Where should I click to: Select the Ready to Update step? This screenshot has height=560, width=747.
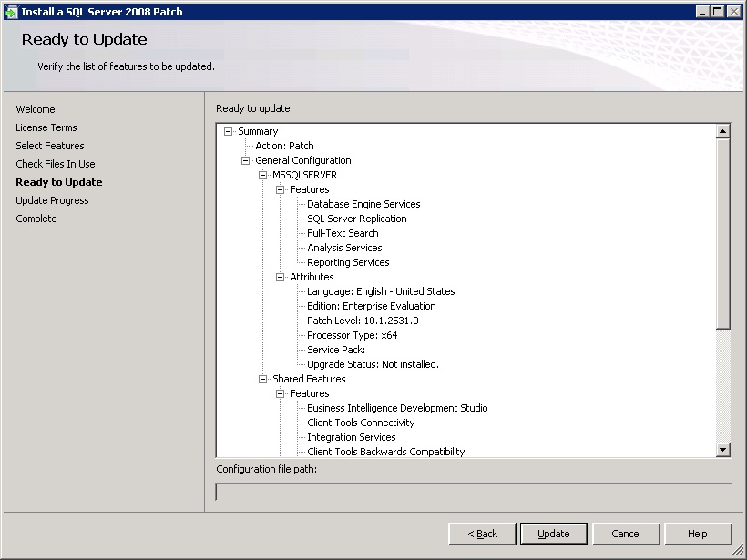pyautogui.click(x=59, y=182)
